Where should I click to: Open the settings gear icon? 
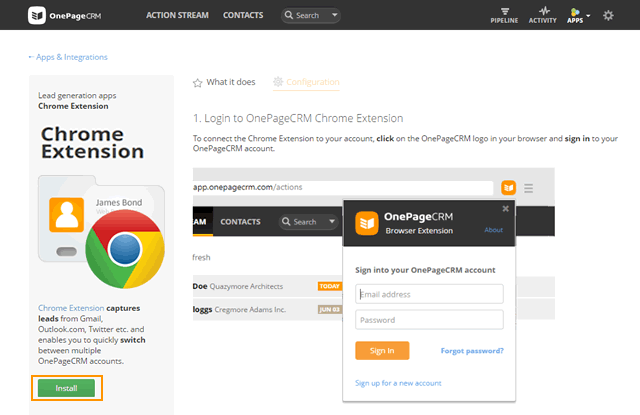[608, 16]
